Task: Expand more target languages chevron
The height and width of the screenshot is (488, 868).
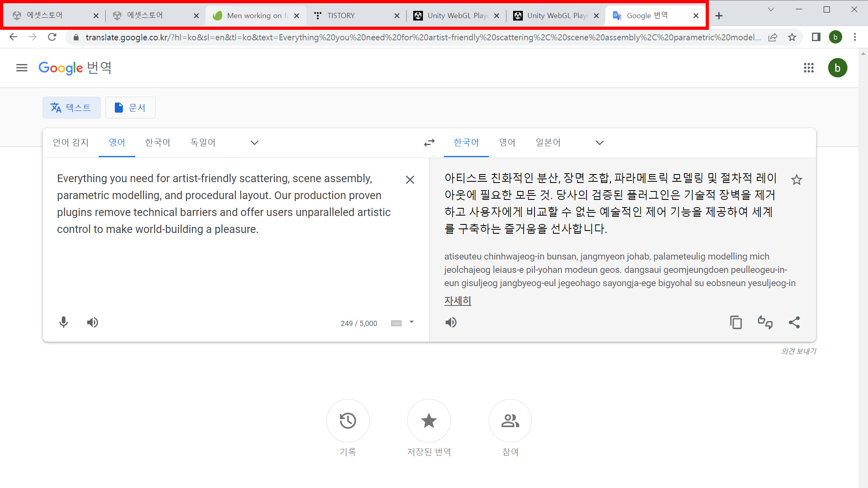Action: coord(599,143)
